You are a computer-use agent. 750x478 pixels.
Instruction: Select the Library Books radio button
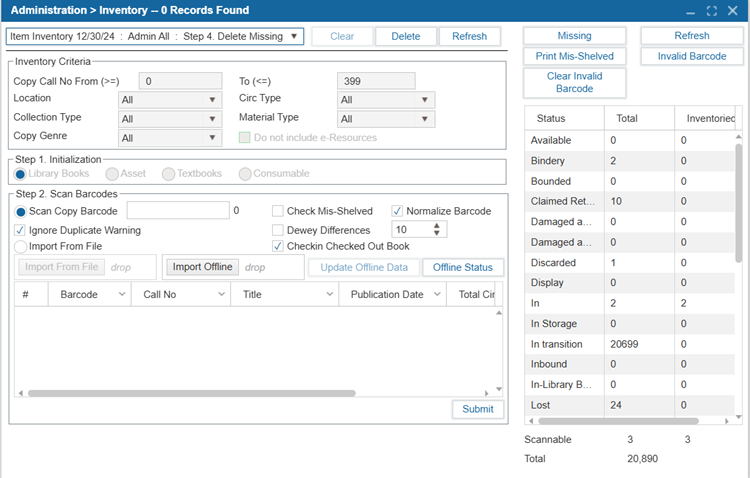pyautogui.click(x=20, y=174)
